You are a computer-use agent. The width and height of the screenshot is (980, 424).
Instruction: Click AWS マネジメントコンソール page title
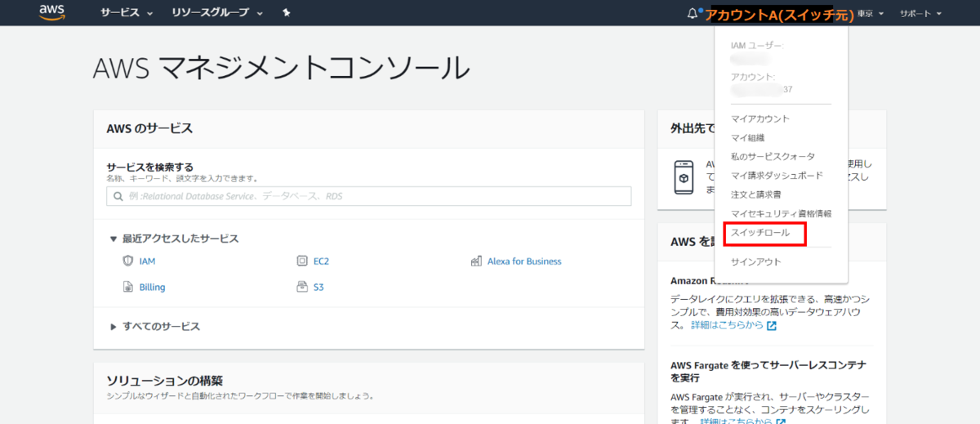(x=282, y=69)
